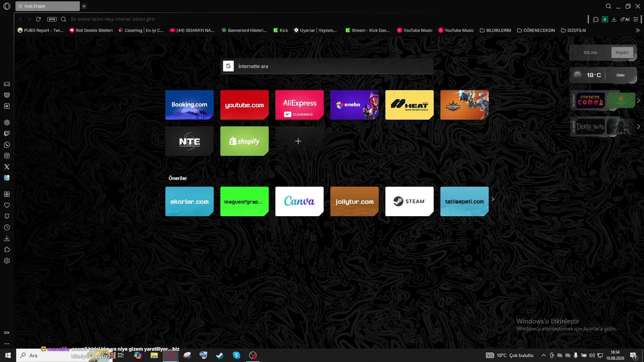644x362 pixels.
Task: Click the Kaydol button on GX.me
Action: click(x=622, y=52)
